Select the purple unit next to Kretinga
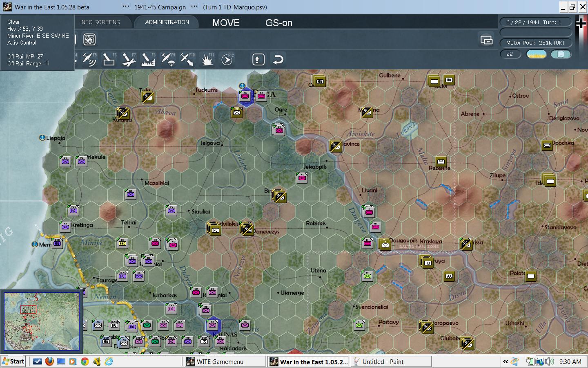Viewport: 588px width, 368px height. (x=65, y=227)
